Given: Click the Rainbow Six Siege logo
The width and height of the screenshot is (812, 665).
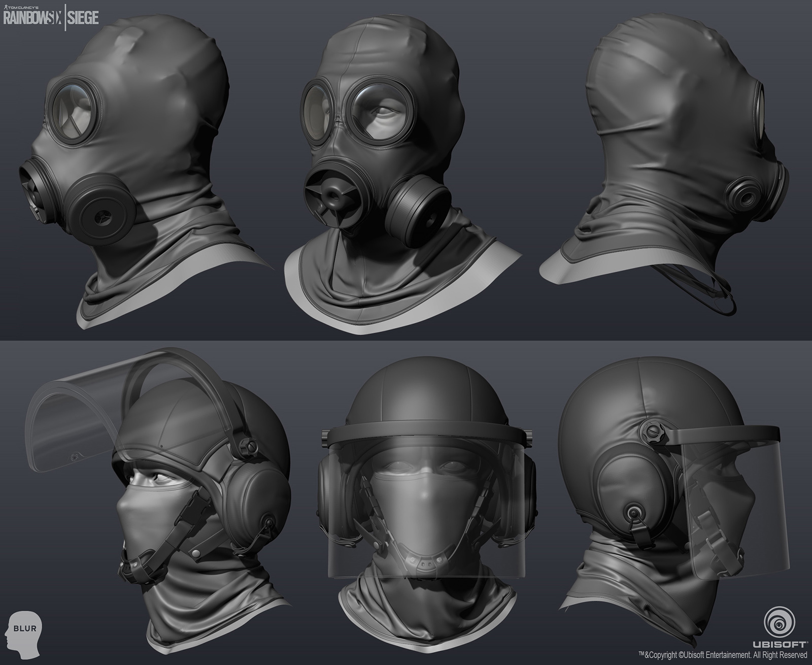Looking at the screenshot, I should [51, 15].
